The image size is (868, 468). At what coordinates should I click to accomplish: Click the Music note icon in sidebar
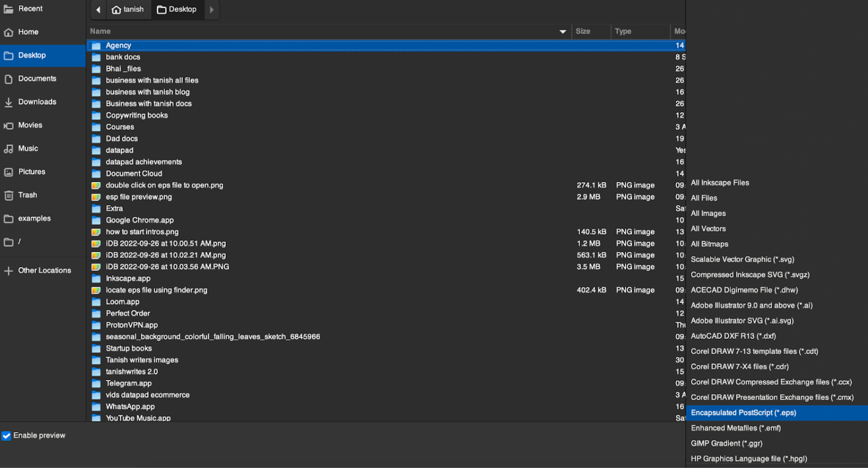click(x=9, y=149)
